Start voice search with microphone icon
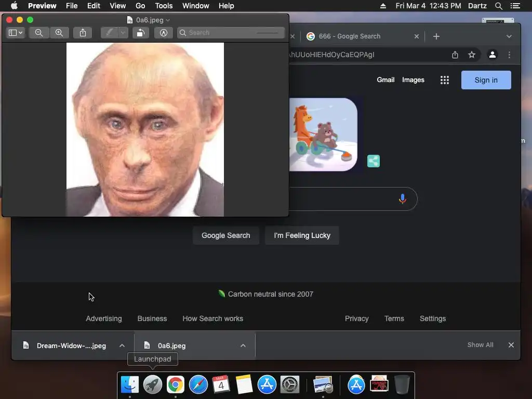 (403, 199)
